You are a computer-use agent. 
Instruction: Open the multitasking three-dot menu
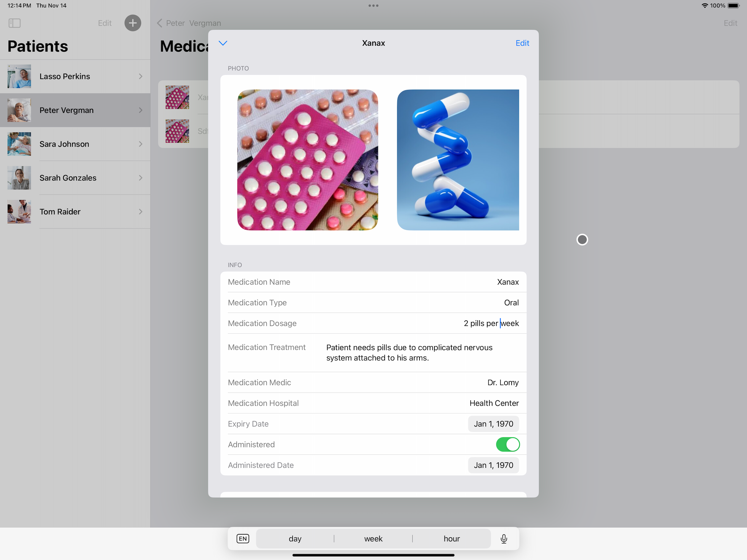click(373, 5)
